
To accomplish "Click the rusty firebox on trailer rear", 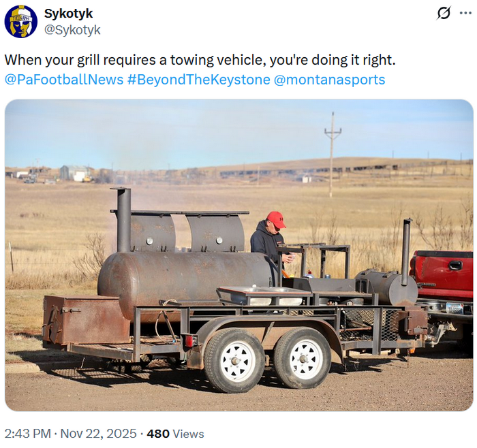I will click(86, 320).
